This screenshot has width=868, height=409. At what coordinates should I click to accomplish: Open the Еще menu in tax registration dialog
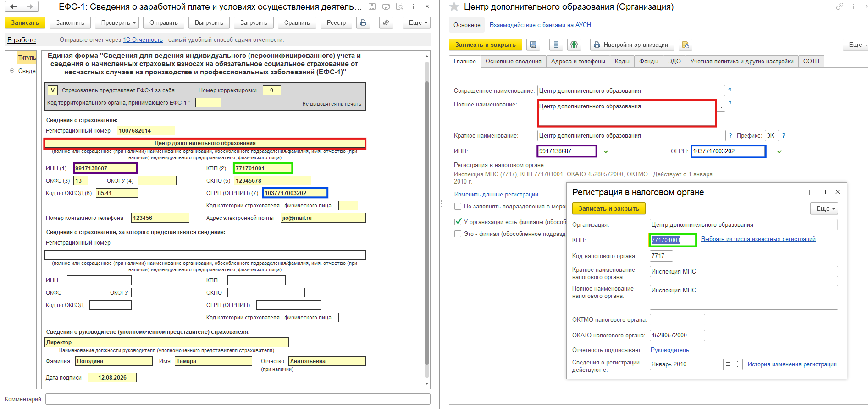(x=824, y=208)
